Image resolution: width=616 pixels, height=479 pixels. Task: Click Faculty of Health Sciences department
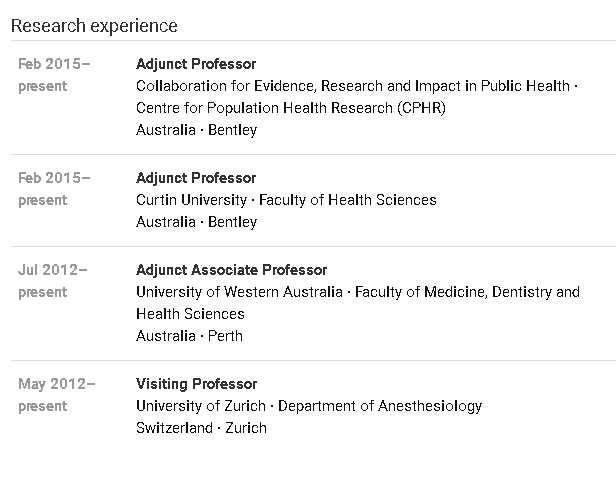(348, 200)
